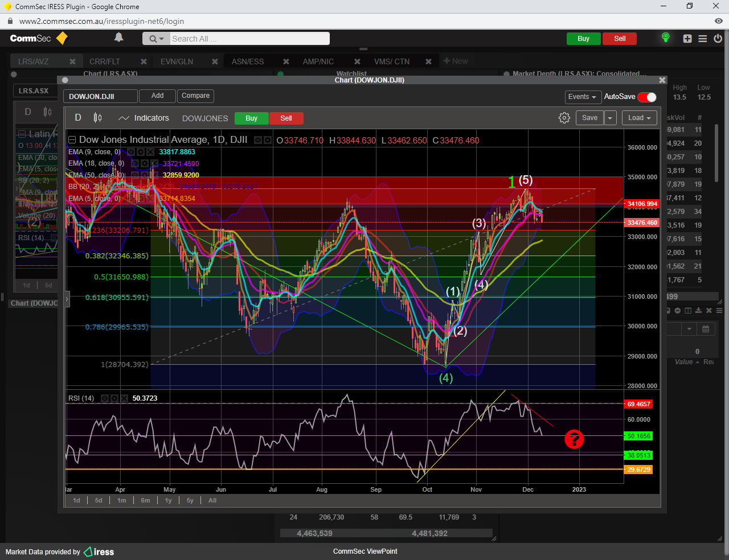729x560 pixels.
Task: Toggle visibility of EMA 9 indicator
Action: [x=131, y=152]
